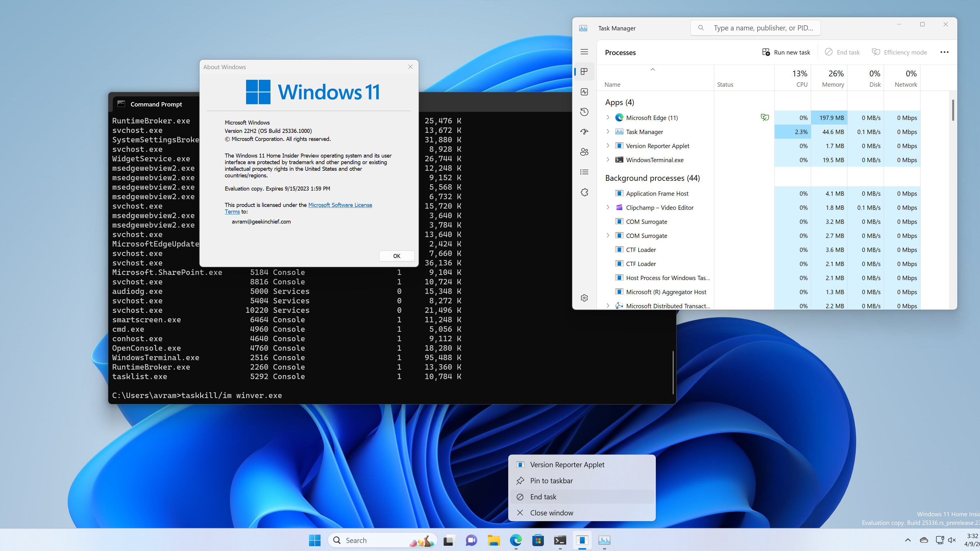980x551 pixels.
Task: Collapse the Task Manager navigation menu
Action: point(584,51)
